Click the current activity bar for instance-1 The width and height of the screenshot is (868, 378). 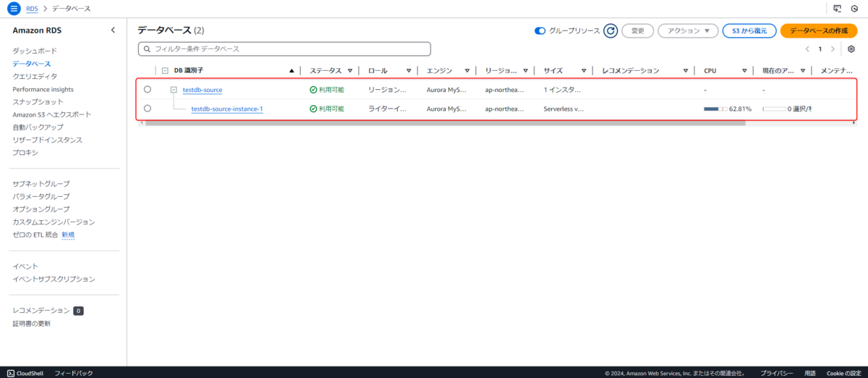[774, 109]
